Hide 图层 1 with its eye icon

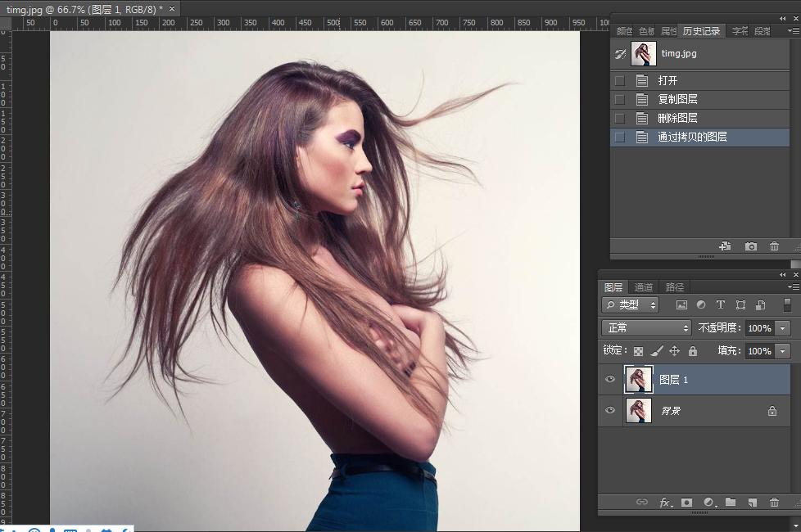[609, 380]
